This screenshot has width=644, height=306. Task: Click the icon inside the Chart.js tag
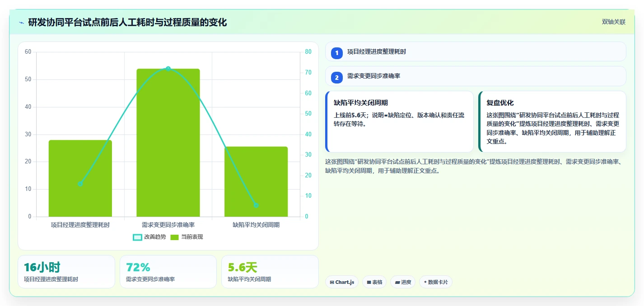tap(332, 282)
